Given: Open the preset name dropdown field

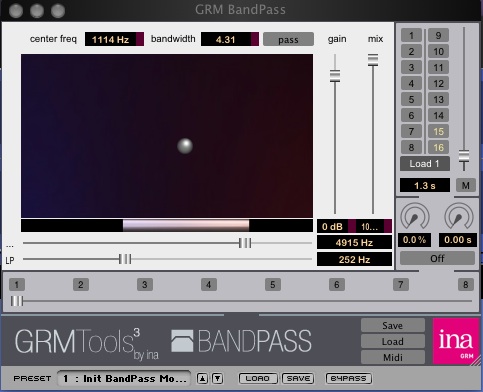Looking at the screenshot, I should tap(124, 378).
